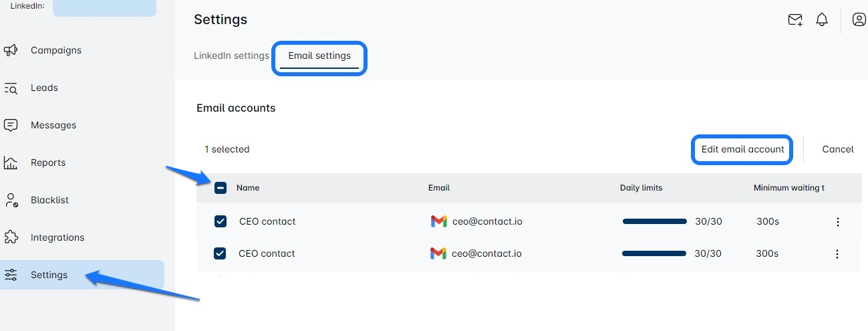Open the add-email envelope icon in header
This screenshot has height=331, width=868.
coord(795,20)
